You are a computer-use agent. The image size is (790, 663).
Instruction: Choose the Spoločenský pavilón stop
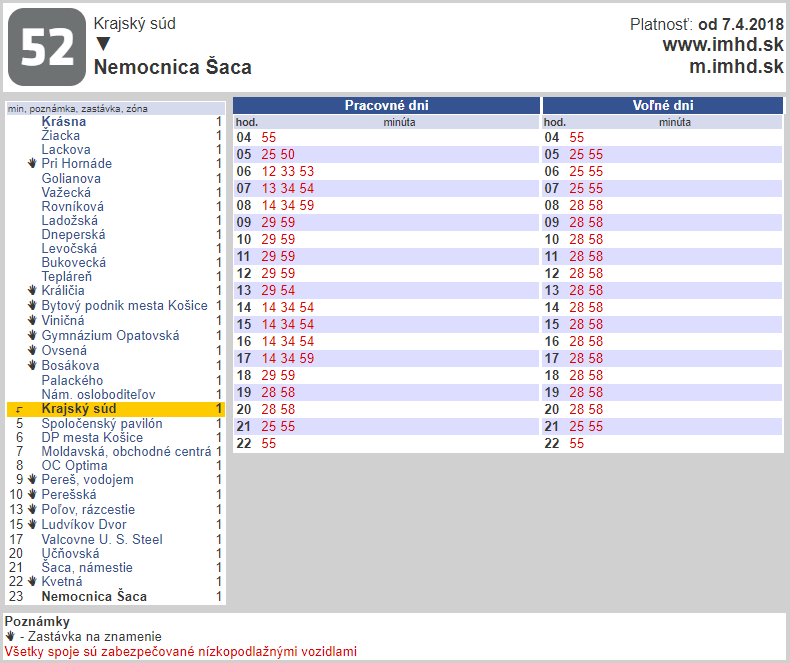101,424
